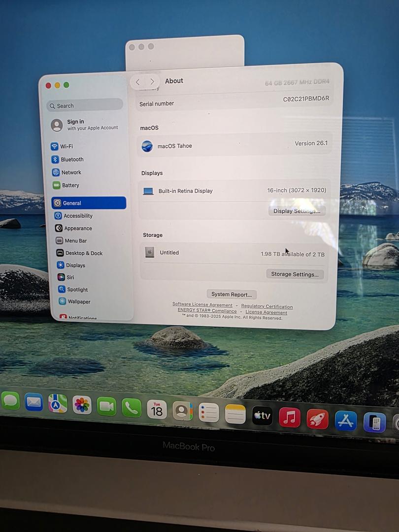
Task: Launch Photos from the Dock
Action: tap(82, 405)
